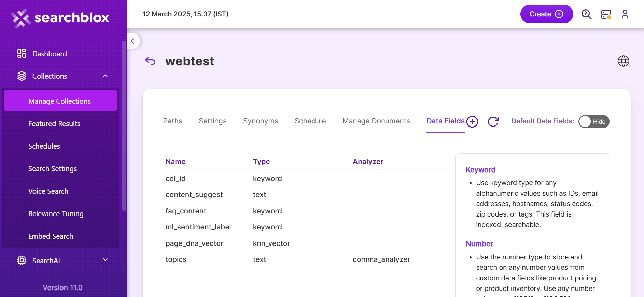Viewport: 644px width, 297px height.
Task: Expand the SearchAI menu chevron
Action: coord(105,260)
